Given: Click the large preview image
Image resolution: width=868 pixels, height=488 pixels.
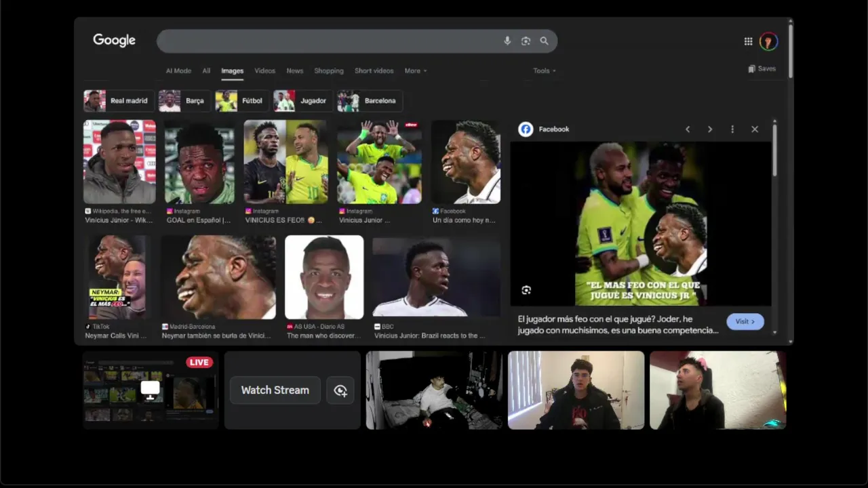Looking at the screenshot, I should (x=641, y=224).
